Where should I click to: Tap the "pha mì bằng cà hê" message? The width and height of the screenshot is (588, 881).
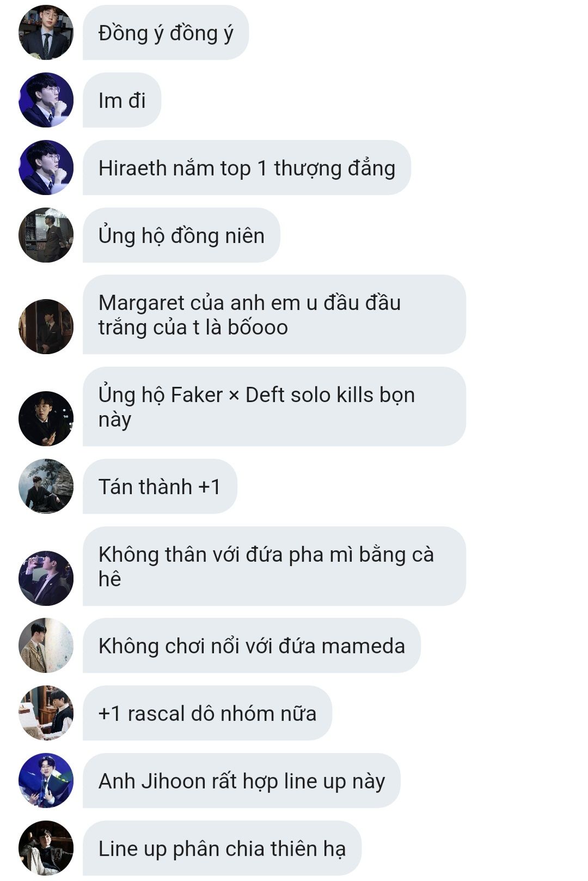pos(274,566)
